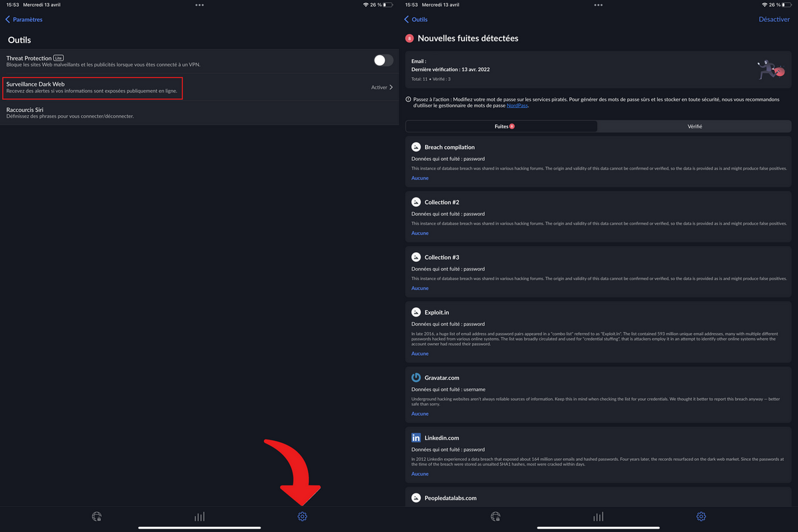The width and height of the screenshot is (798, 532).
Task: Tap Aucune under Collection #2
Action: point(420,233)
